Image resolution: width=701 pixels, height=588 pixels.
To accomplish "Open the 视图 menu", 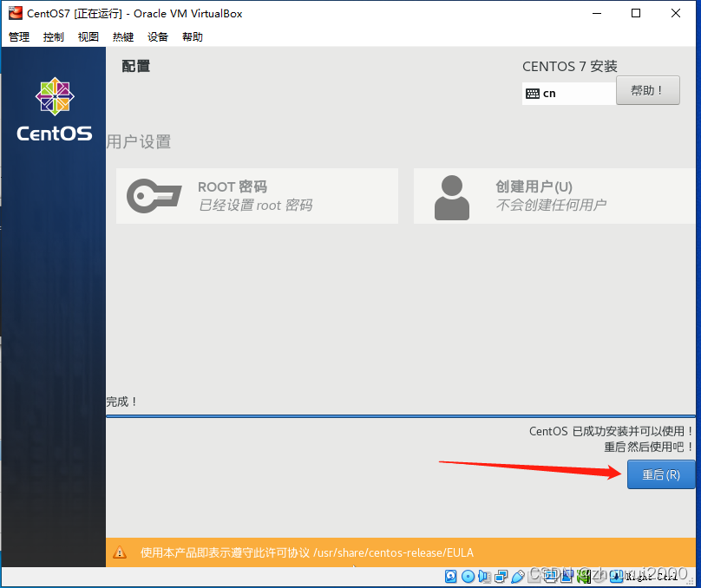I will coord(88,36).
